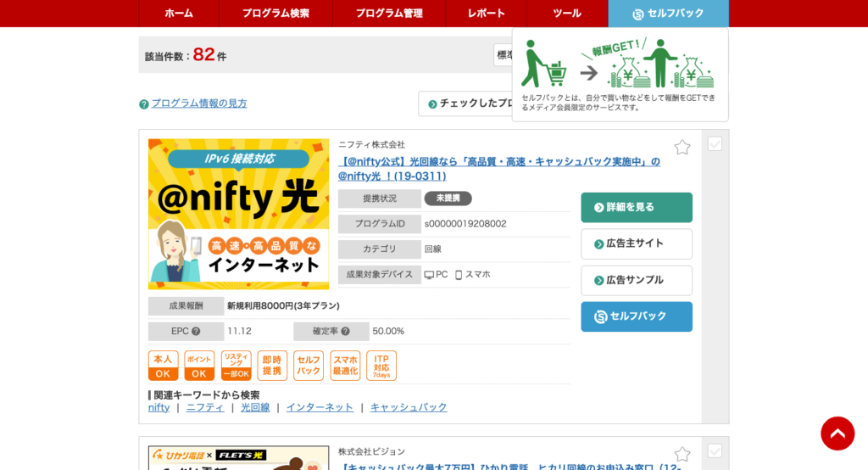Click the PC device icon
This screenshot has width=868, height=470.
click(429, 275)
